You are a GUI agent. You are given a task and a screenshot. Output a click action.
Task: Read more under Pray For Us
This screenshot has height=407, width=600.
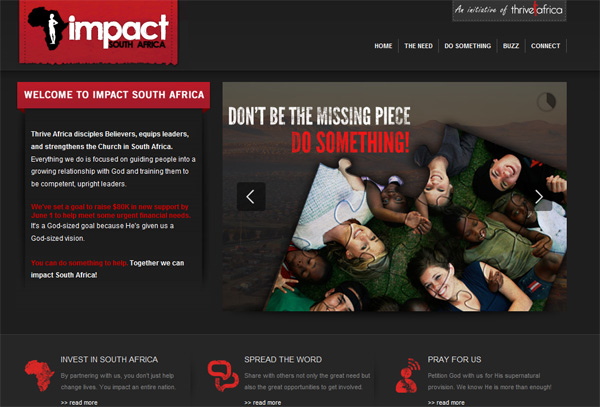click(446, 402)
